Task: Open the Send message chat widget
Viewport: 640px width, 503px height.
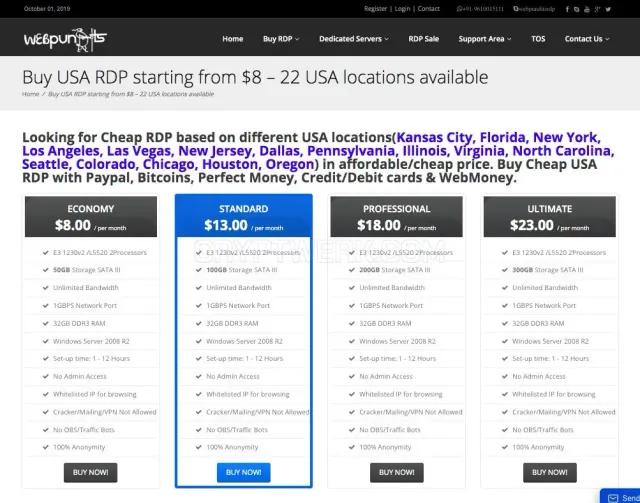Action: coord(621,496)
